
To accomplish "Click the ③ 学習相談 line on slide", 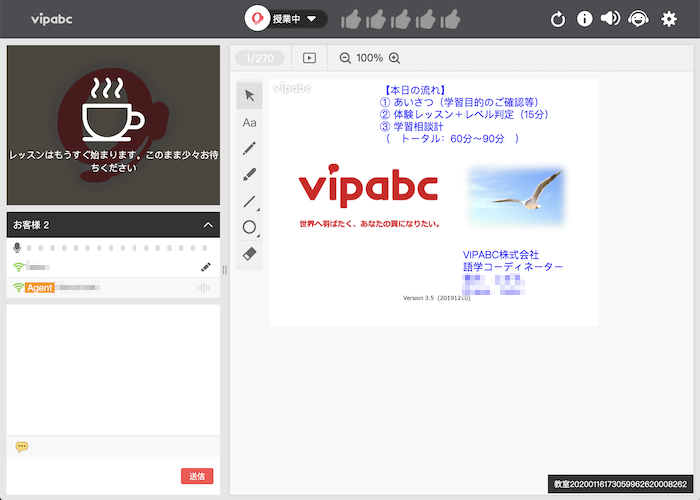I will [x=412, y=126].
